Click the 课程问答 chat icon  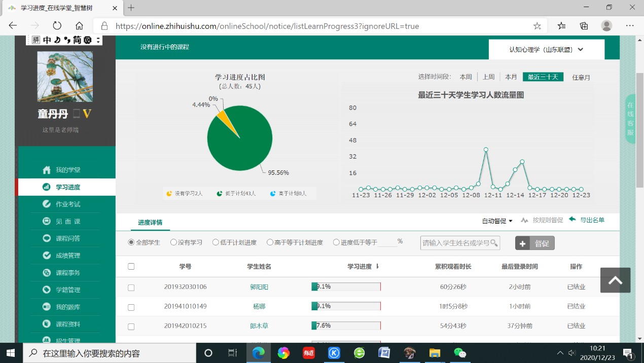coord(47,238)
